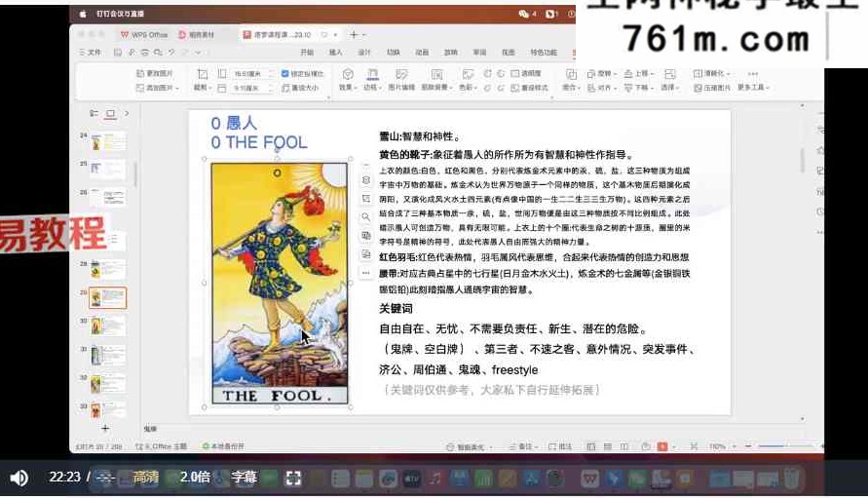Toggle 字幕 subtitles in the player
The image size is (868, 498).
tap(244, 477)
